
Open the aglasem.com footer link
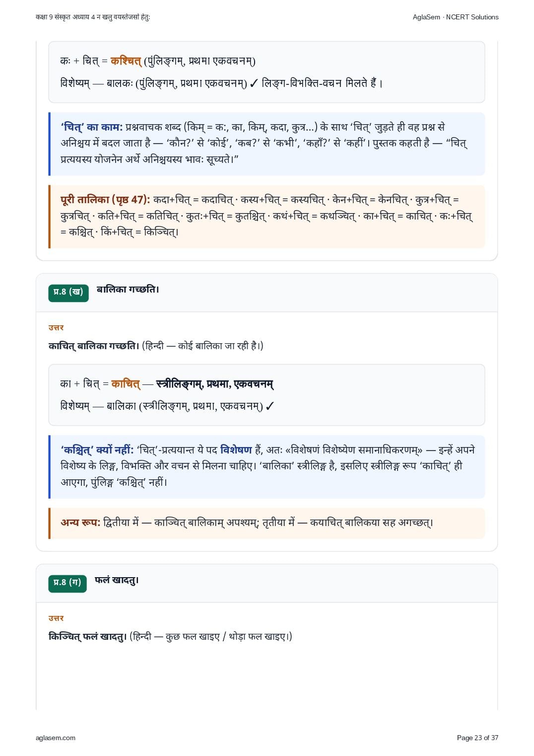(x=56, y=738)
